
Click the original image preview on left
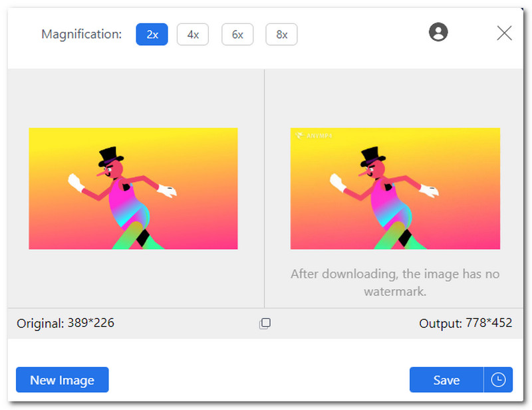point(133,189)
